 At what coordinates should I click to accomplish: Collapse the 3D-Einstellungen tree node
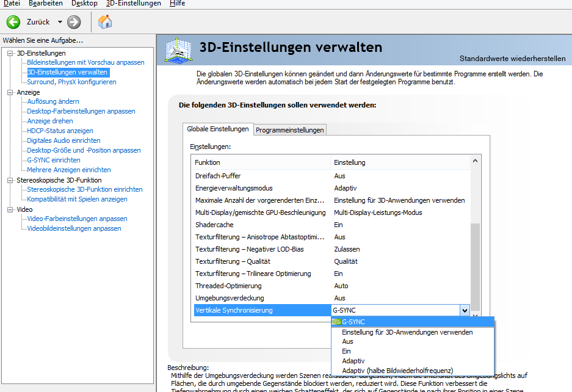click(10, 53)
